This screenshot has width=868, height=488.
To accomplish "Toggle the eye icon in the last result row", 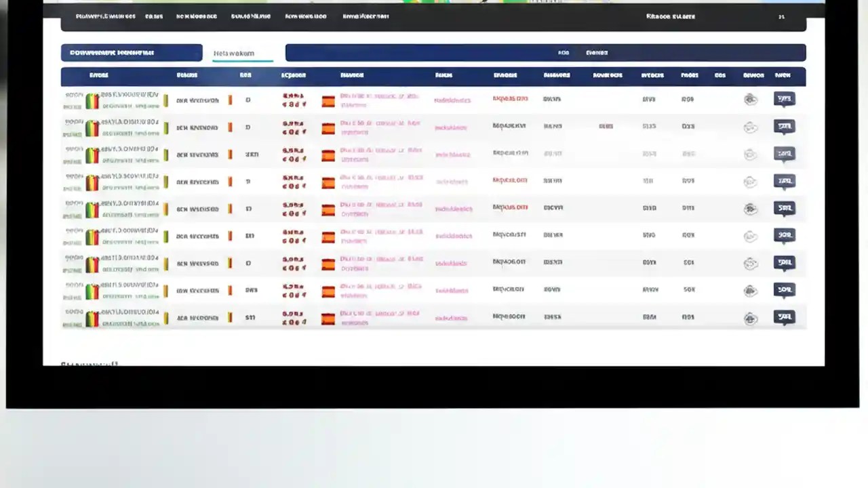I will click(x=750, y=317).
